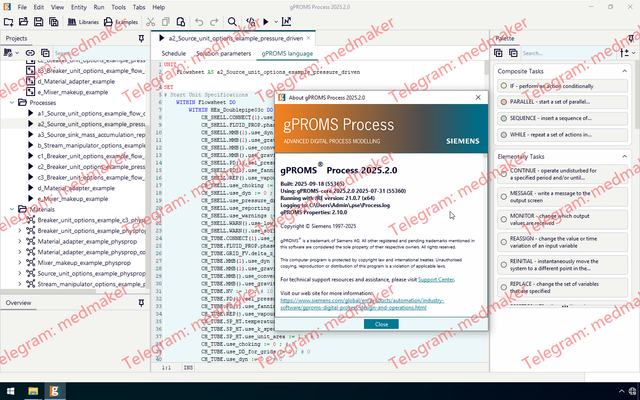This screenshot has height=400, width=640.
Task: Click the Palette search field
Action: (569, 53)
